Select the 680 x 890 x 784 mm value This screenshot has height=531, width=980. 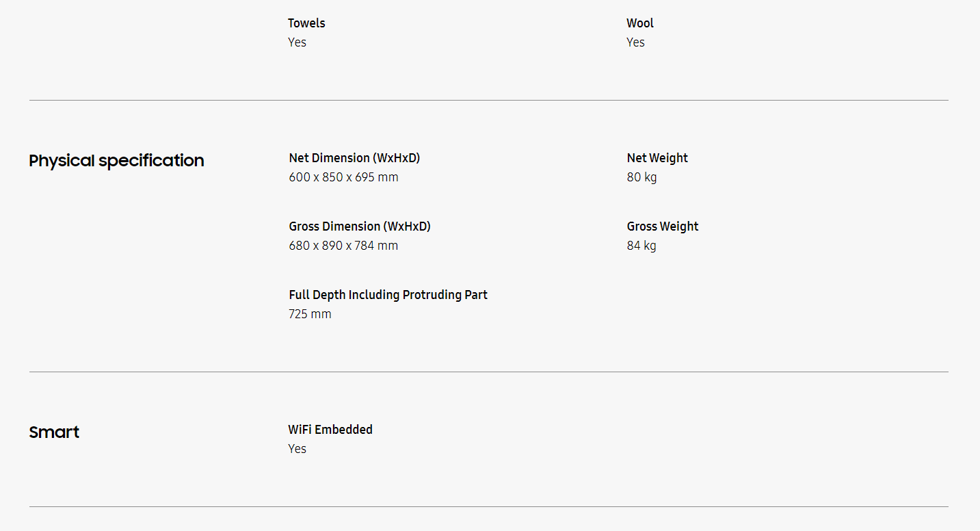343,246
